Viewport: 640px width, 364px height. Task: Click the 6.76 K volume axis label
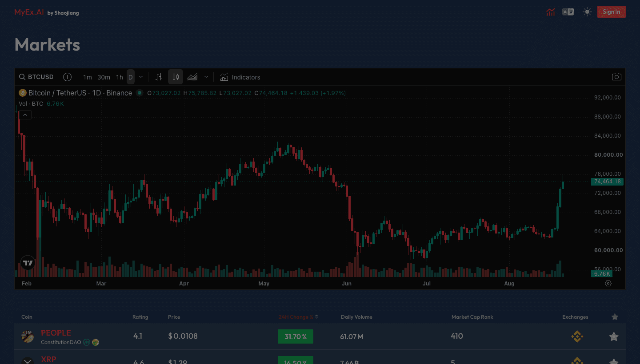pyautogui.click(x=602, y=273)
